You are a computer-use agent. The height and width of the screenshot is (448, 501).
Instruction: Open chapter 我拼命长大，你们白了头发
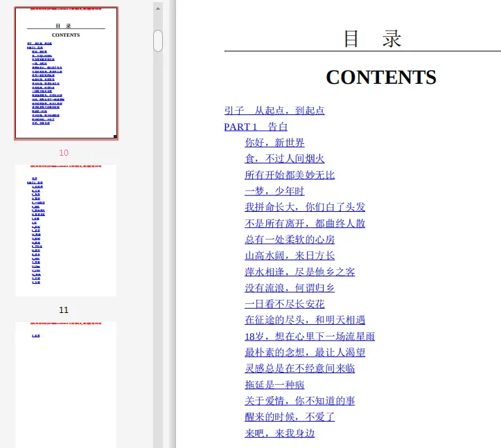click(305, 207)
